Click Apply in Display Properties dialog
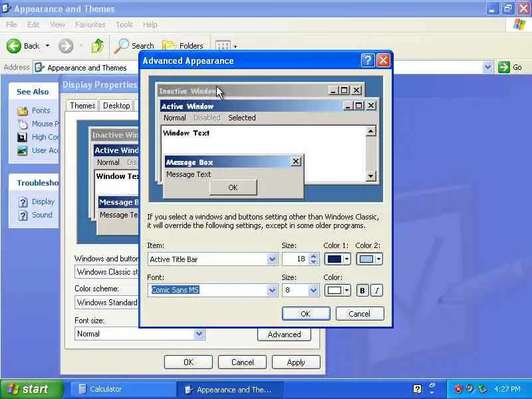Screen dimensions: 532x399 (296, 362)
